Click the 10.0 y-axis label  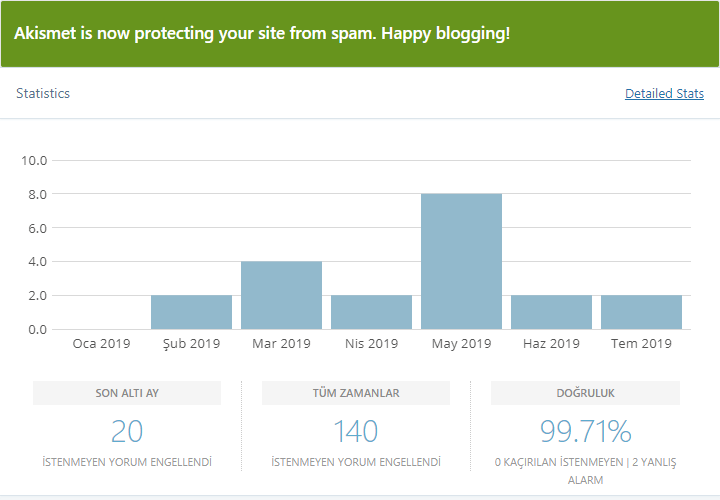pyautogui.click(x=34, y=161)
